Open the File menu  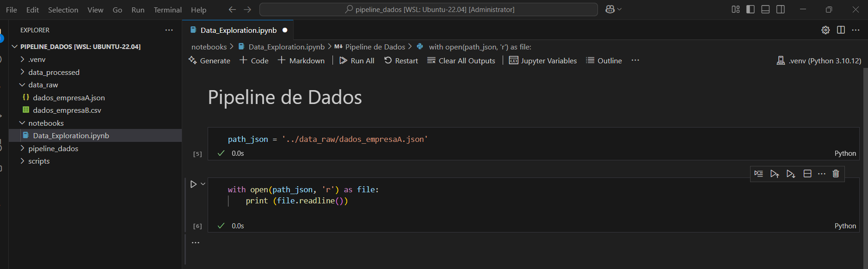12,10
